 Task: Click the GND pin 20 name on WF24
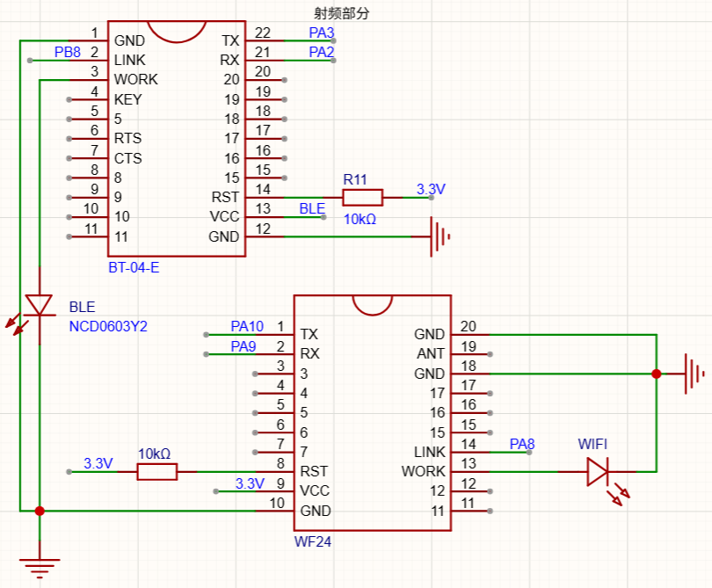(430, 334)
